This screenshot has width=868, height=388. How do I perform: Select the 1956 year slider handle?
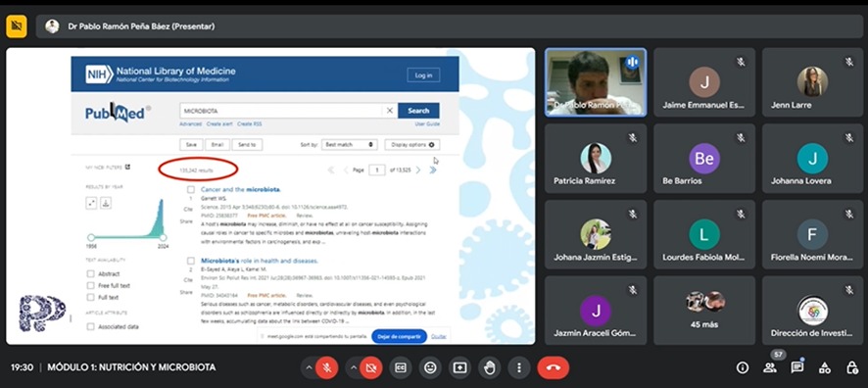(x=91, y=237)
